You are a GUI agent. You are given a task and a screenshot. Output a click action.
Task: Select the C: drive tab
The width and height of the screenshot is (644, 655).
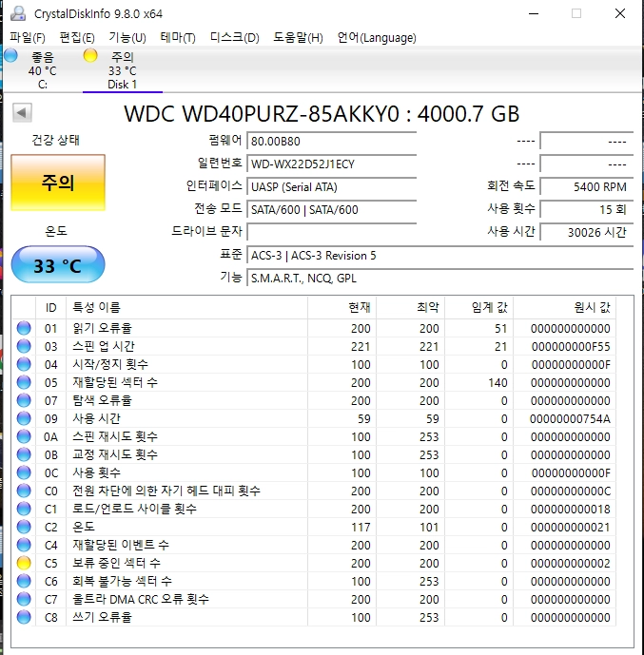pos(42,70)
